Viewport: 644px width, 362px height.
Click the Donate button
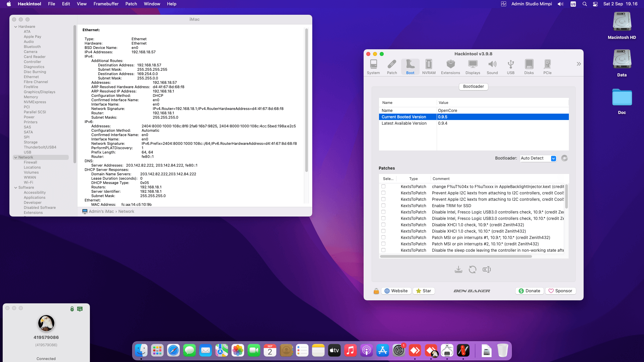point(530,291)
